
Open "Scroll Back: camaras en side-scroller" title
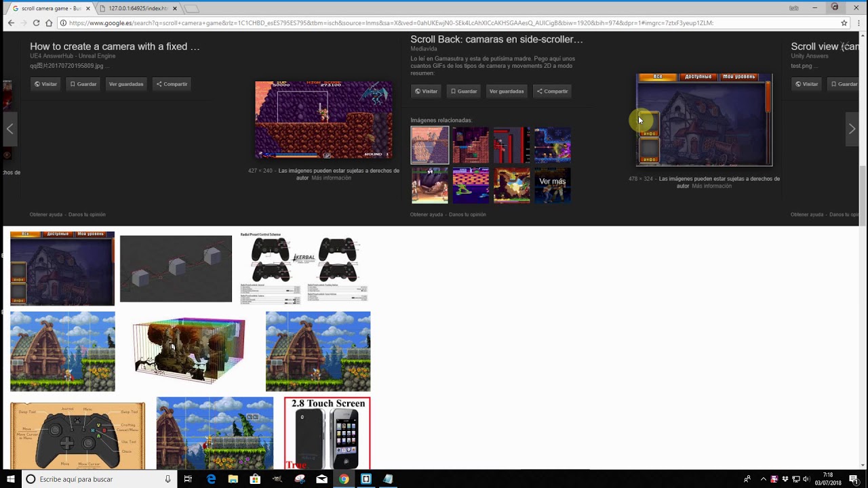click(x=496, y=39)
